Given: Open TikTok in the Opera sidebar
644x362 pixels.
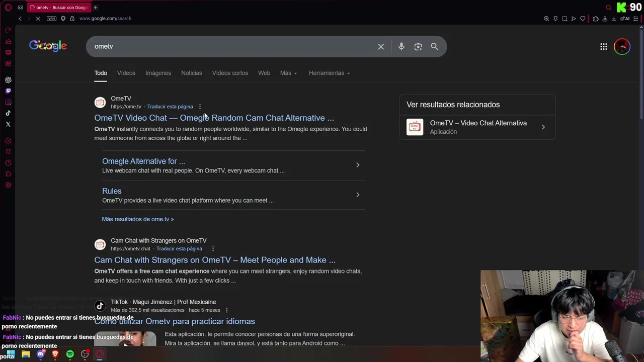Looking at the screenshot, I should [8, 113].
